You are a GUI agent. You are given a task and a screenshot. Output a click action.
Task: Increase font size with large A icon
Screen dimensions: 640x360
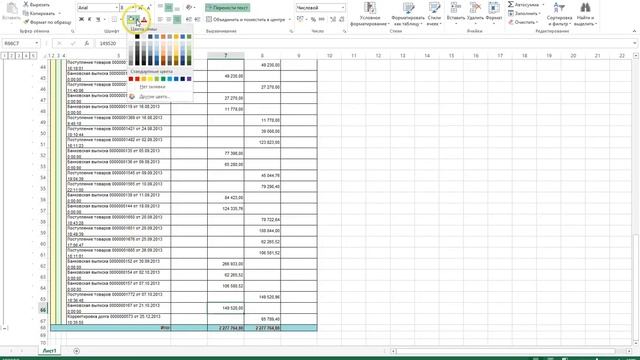(x=141, y=8)
